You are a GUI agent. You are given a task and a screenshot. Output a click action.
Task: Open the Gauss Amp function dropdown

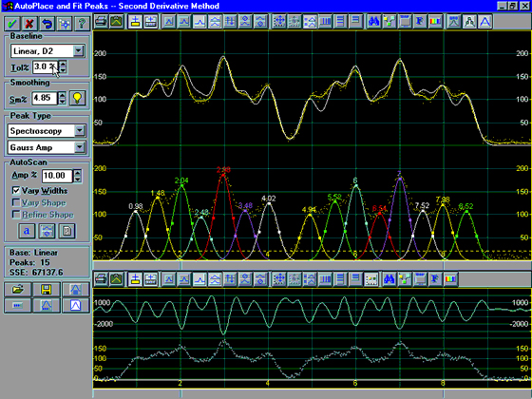tap(80, 147)
